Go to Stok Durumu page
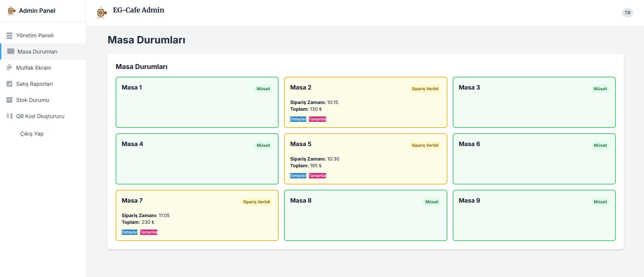Image resolution: width=644 pixels, height=277 pixels. point(33,100)
